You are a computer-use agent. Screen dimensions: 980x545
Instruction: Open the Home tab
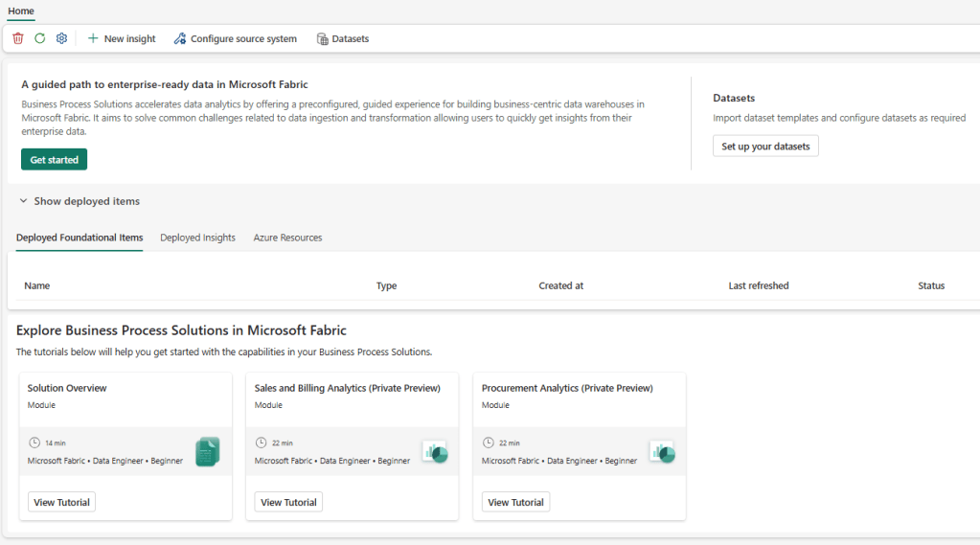tap(21, 11)
